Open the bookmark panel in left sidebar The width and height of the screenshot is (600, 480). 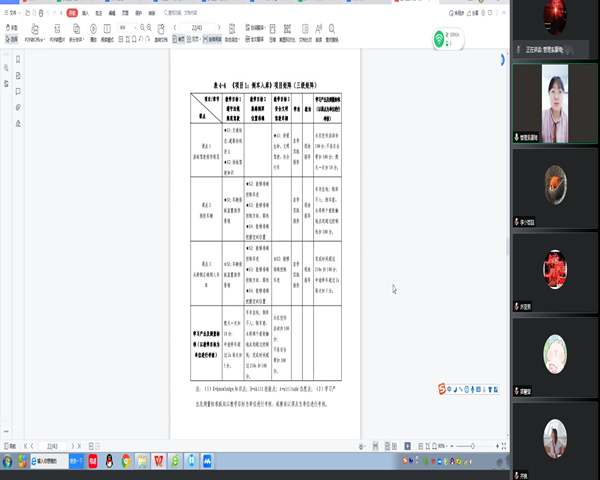[x=19, y=60]
